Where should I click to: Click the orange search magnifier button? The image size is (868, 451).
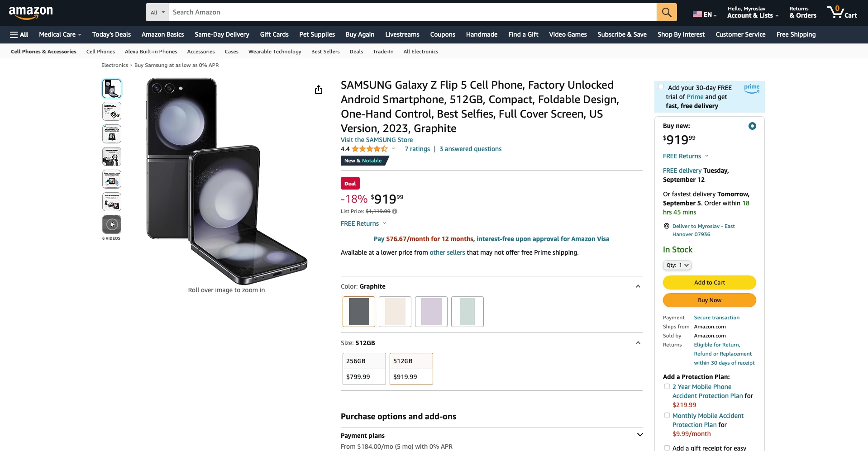[x=667, y=12]
